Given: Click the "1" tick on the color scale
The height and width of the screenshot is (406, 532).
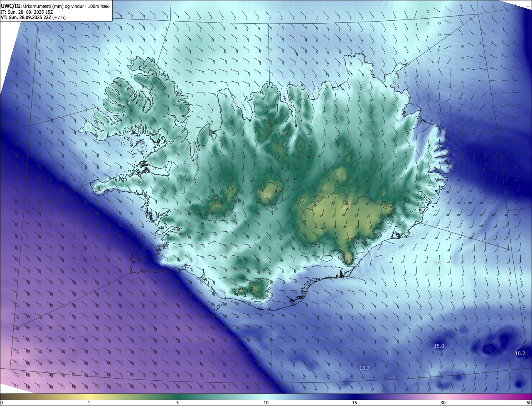Looking at the screenshot, I should point(89,403).
